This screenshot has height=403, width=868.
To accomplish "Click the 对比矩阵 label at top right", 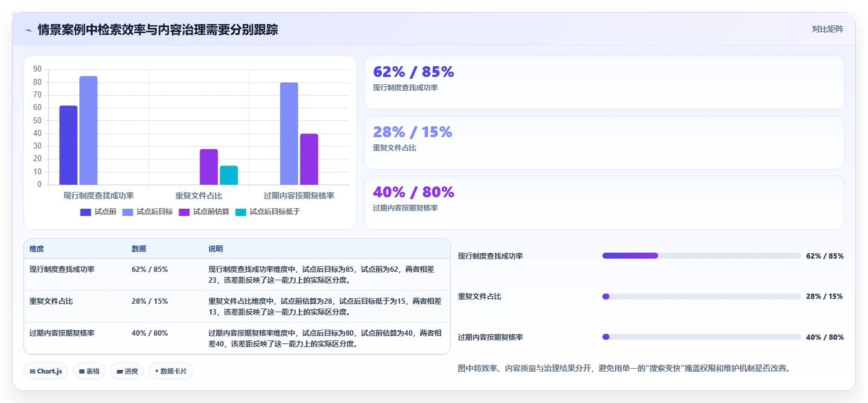I will (x=828, y=29).
